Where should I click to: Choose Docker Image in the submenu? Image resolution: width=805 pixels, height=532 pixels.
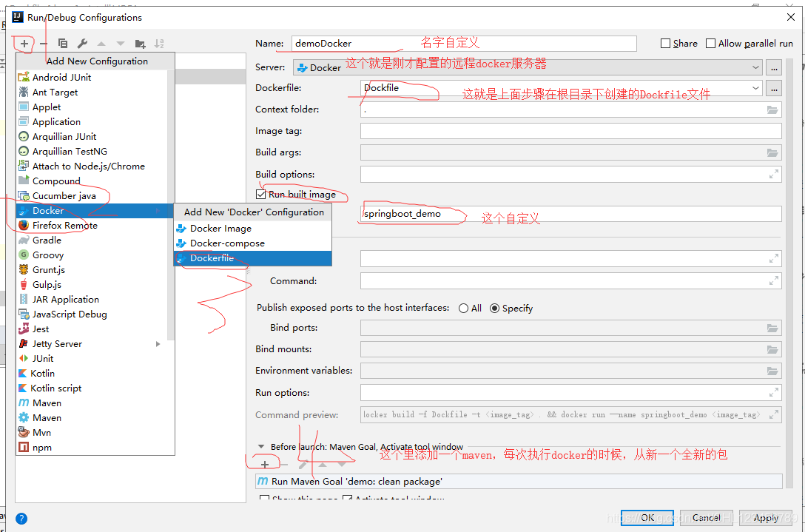253,229
